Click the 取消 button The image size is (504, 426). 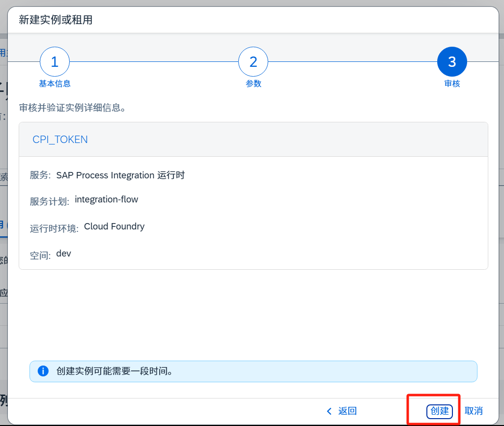tap(474, 411)
